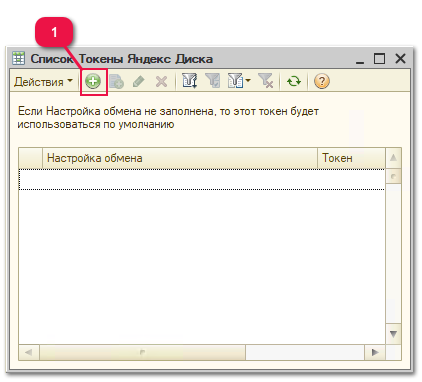Click the pencil Edit record icon

pos(139,81)
